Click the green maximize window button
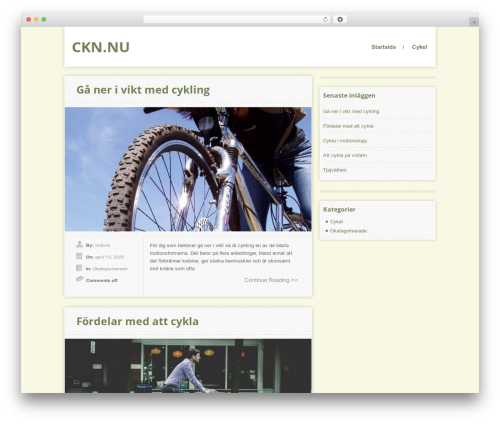The width and height of the screenshot is (500, 423). (x=44, y=20)
